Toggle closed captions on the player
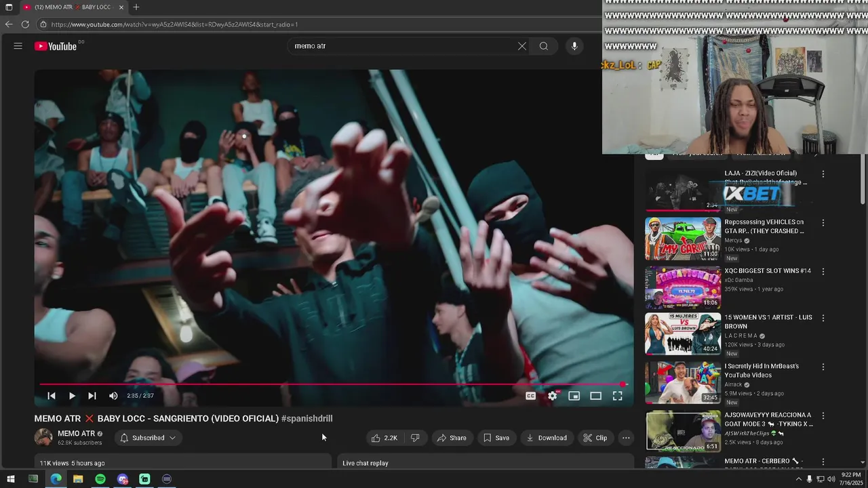The width and height of the screenshot is (868, 488). (531, 396)
